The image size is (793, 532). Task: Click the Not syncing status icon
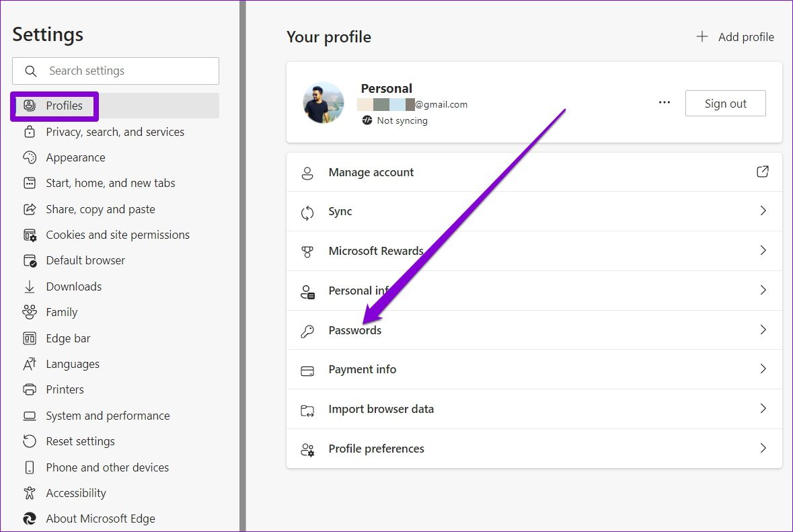367,120
